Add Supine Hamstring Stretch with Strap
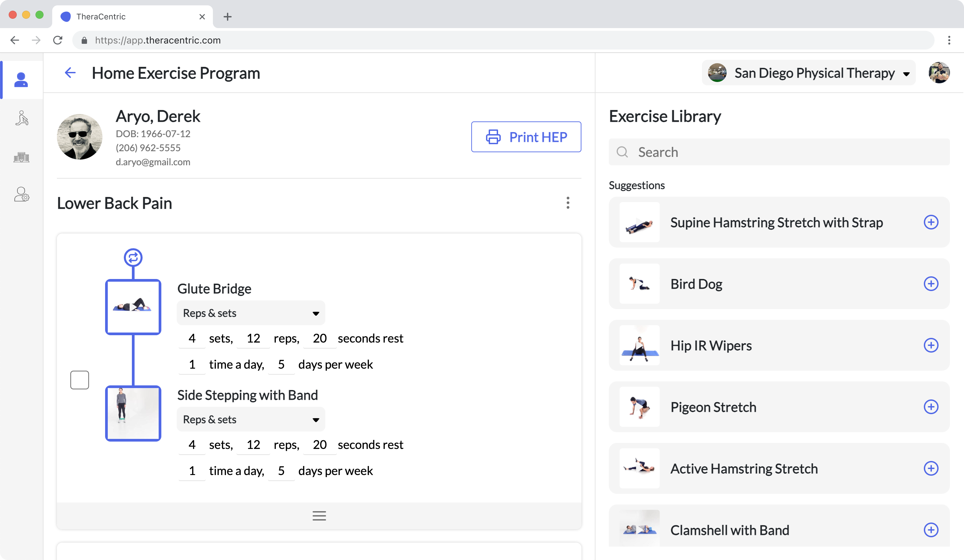 point(931,222)
